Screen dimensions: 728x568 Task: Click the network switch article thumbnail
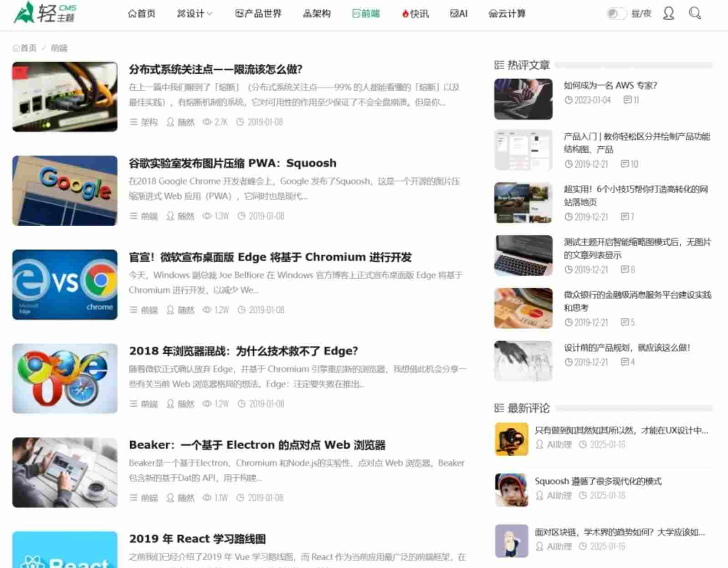click(x=65, y=97)
